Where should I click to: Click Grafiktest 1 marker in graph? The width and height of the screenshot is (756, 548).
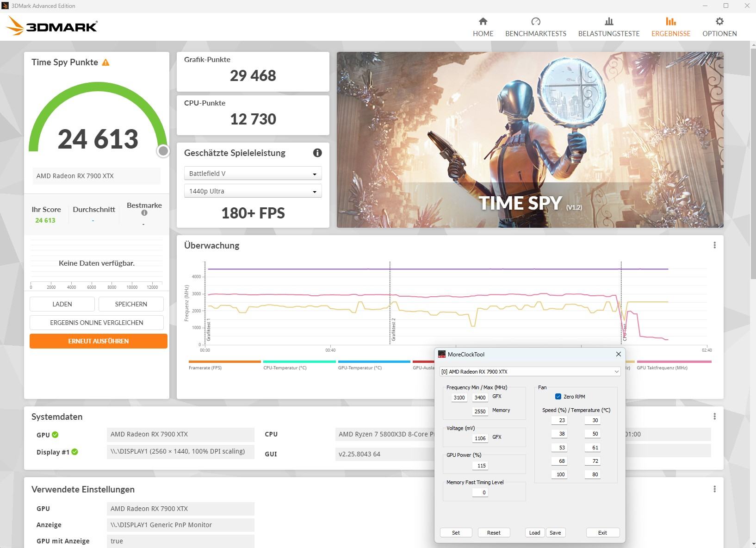click(209, 330)
